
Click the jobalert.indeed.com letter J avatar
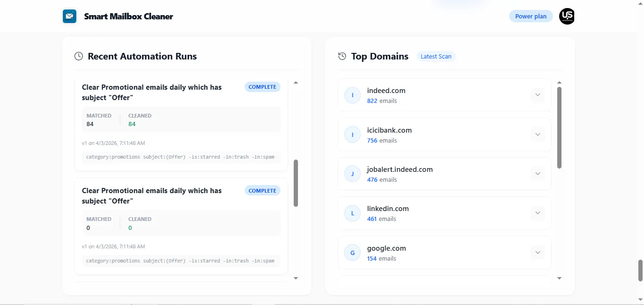point(352,174)
